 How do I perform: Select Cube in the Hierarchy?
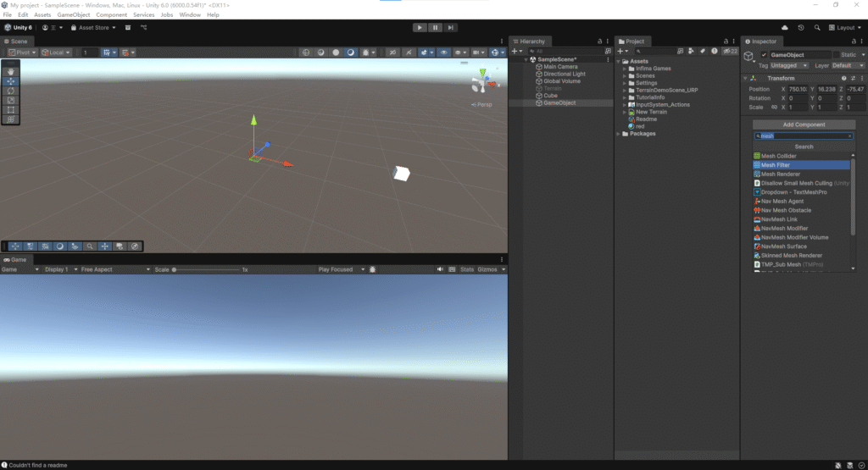(549, 96)
